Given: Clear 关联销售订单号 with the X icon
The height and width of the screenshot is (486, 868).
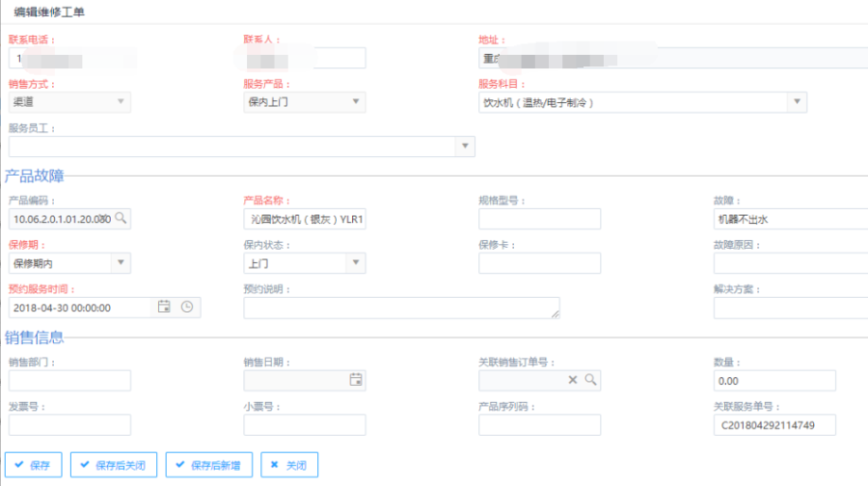Looking at the screenshot, I should click(573, 380).
